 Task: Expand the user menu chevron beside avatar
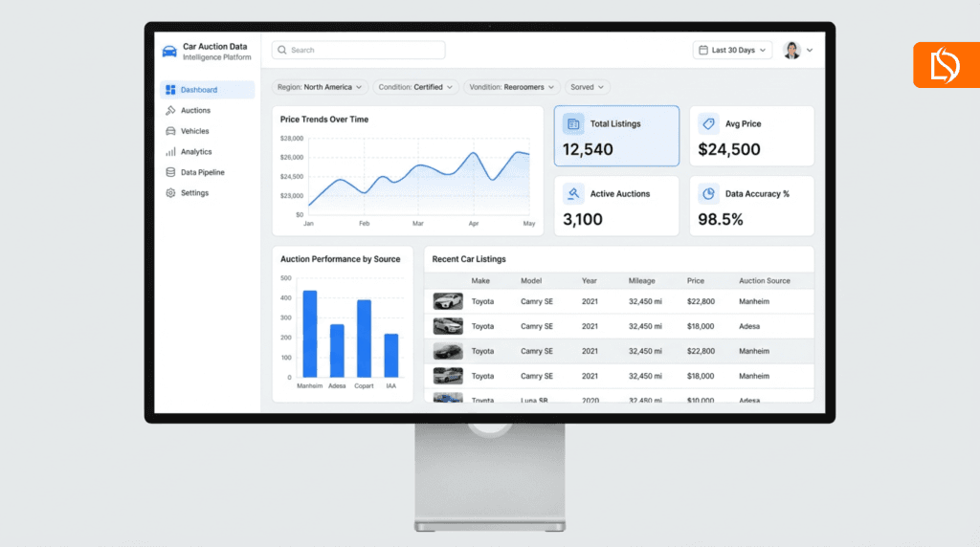coord(810,50)
